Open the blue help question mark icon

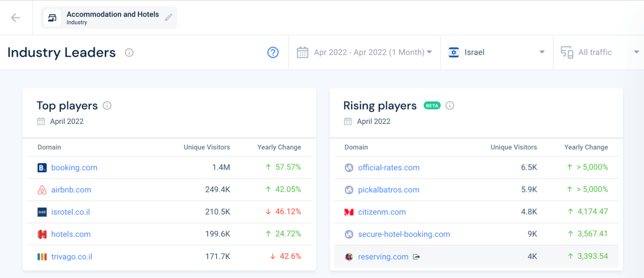(x=273, y=53)
